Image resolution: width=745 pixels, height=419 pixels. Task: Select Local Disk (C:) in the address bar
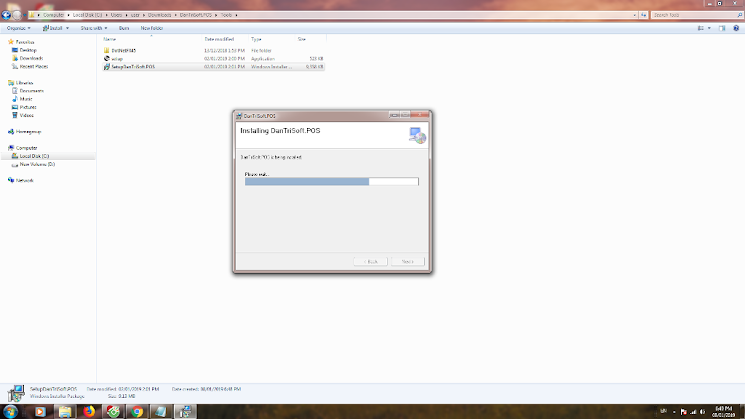click(87, 15)
